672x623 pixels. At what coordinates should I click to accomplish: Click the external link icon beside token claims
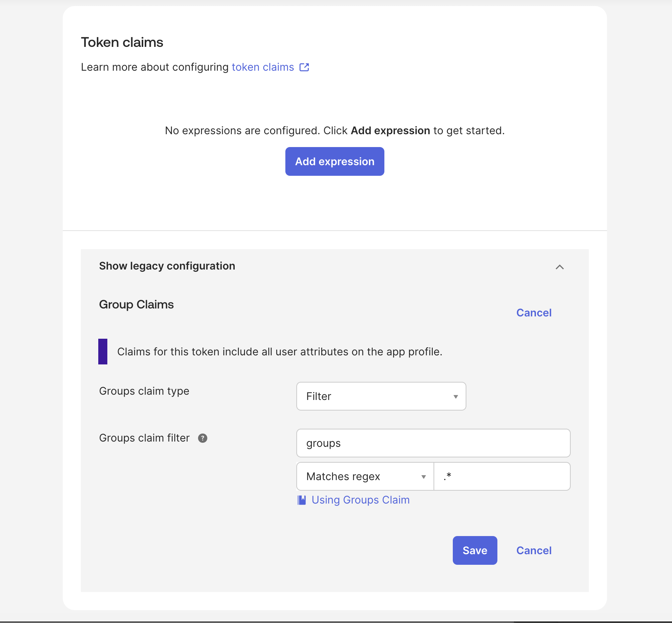pos(304,67)
